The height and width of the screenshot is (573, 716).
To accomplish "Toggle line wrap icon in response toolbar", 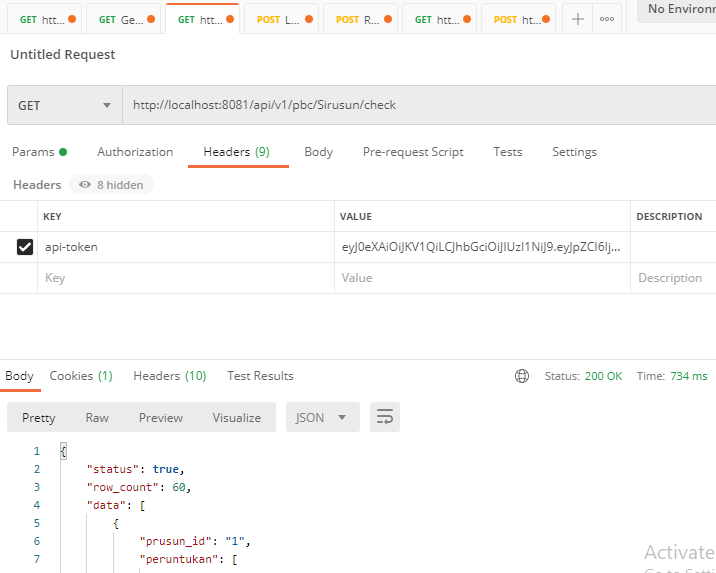I will (x=384, y=417).
